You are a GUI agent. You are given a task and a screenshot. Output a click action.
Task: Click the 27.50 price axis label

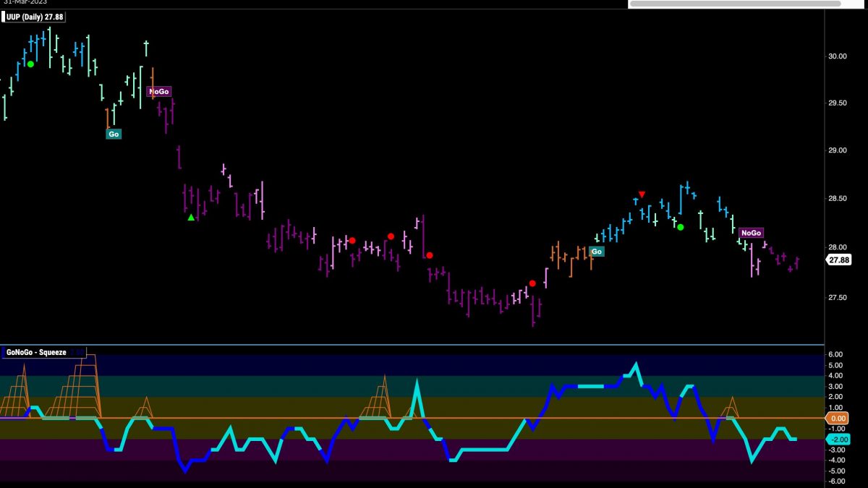(x=838, y=297)
